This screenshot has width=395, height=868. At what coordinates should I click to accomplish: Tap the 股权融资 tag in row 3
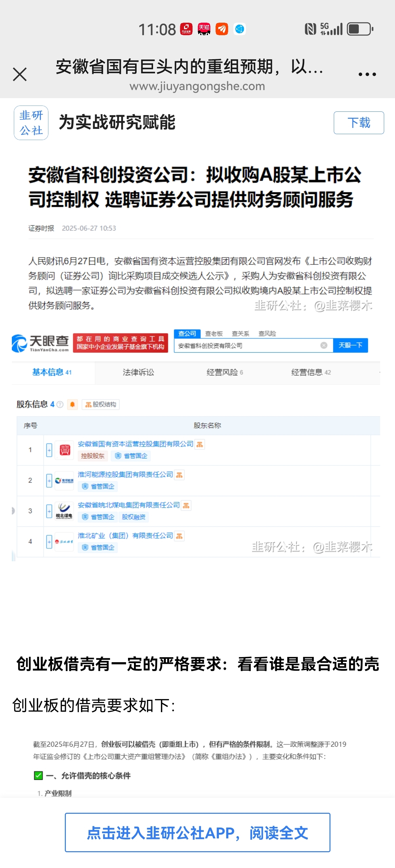(134, 517)
